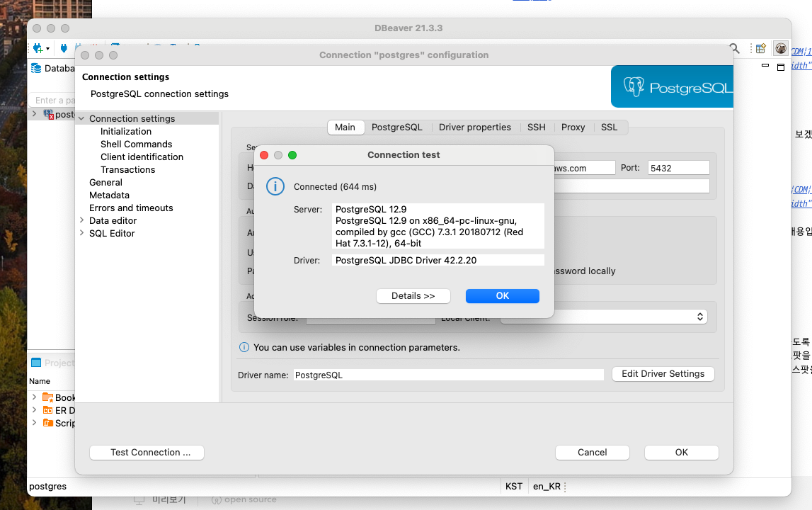Screen dimensions: 812x510
Task: Click Cancel in the connection configuration dialog
Action: pyautogui.click(x=593, y=453)
